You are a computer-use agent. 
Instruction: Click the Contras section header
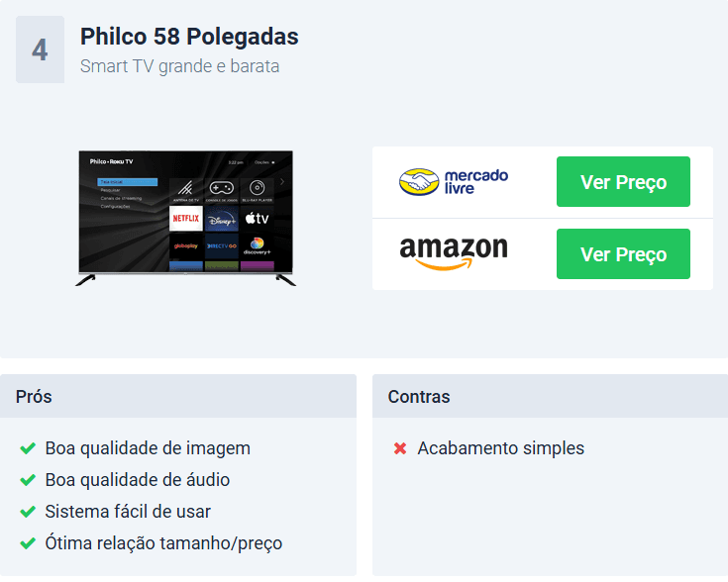[550, 396]
